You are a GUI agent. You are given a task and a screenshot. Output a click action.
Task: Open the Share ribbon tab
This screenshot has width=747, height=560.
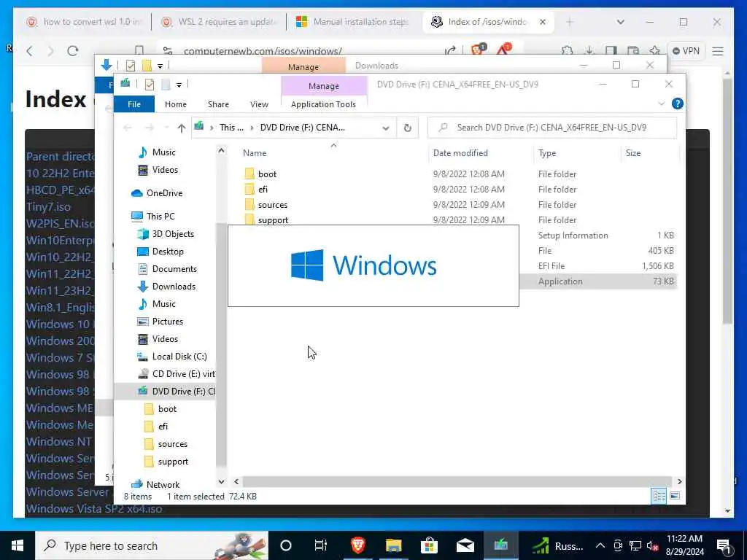[218, 104]
